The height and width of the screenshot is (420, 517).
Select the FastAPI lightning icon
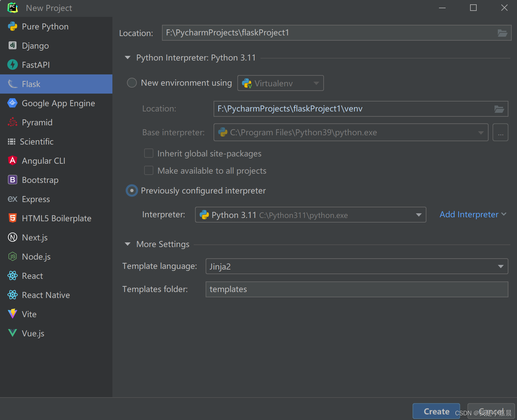click(x=12, y=65)
